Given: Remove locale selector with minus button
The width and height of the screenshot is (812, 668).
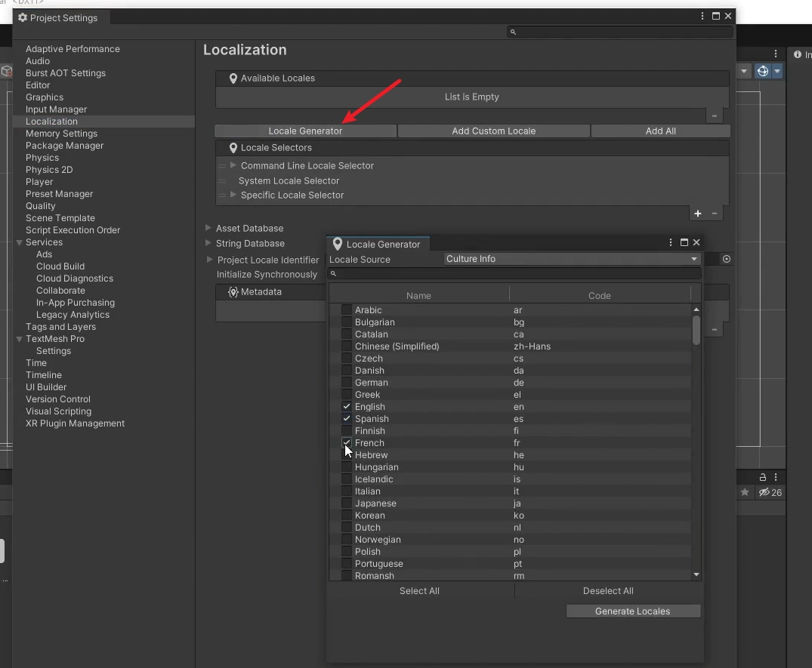Looking at the screenshot, I should tap(715, 213).
